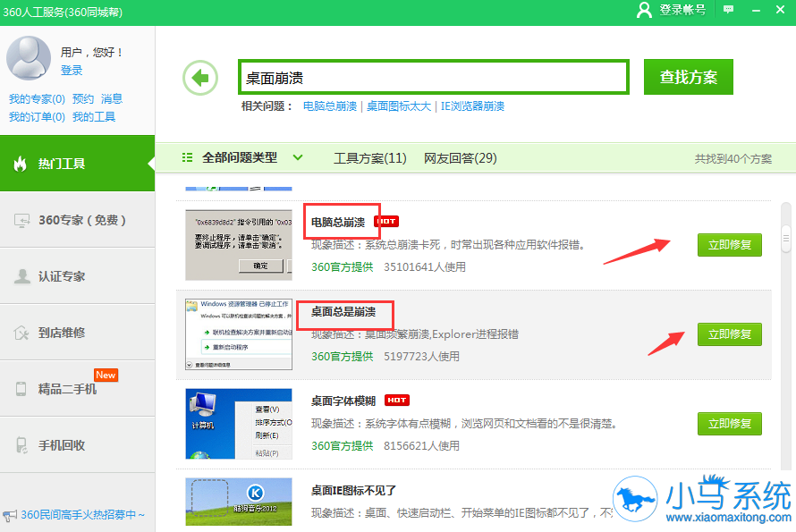Open the 电脑总崩溃 error dialog thumbnail
Image resolution: width=796 pixels, height=532 pixels.
239,245
